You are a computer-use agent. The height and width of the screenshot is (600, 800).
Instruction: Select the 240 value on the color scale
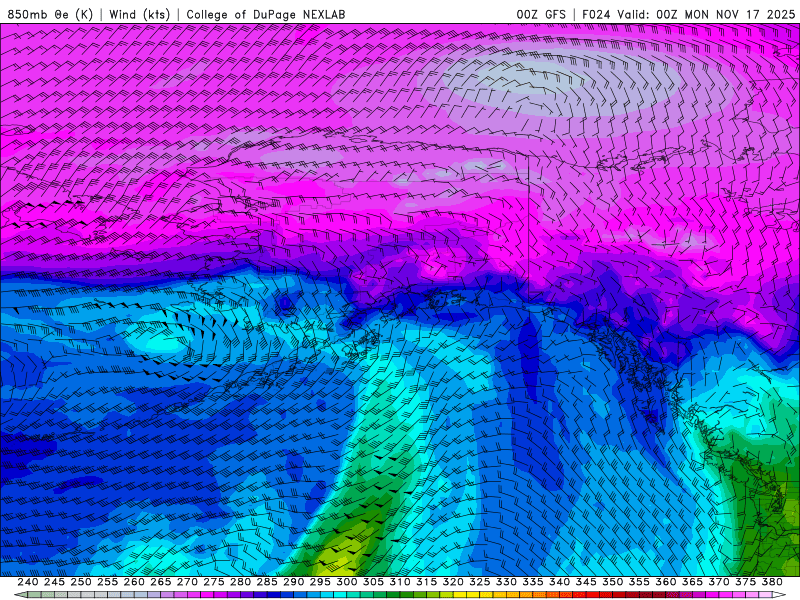(28, 582)
